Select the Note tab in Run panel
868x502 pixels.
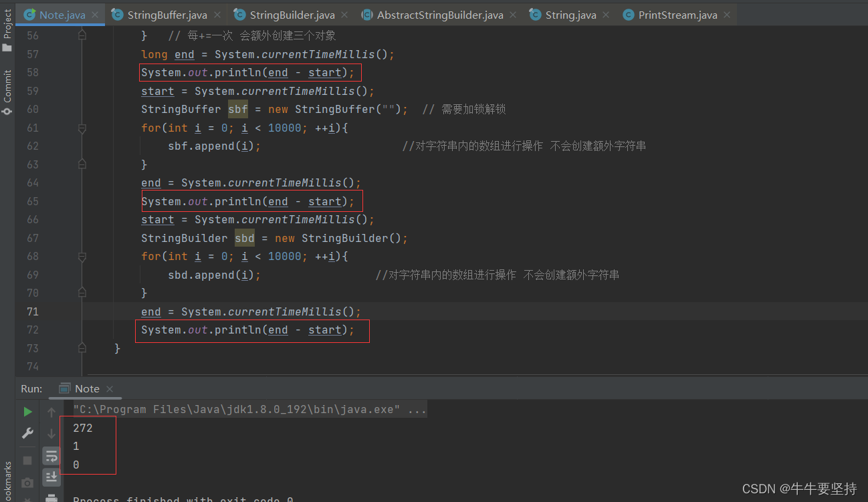click(87, 388)
